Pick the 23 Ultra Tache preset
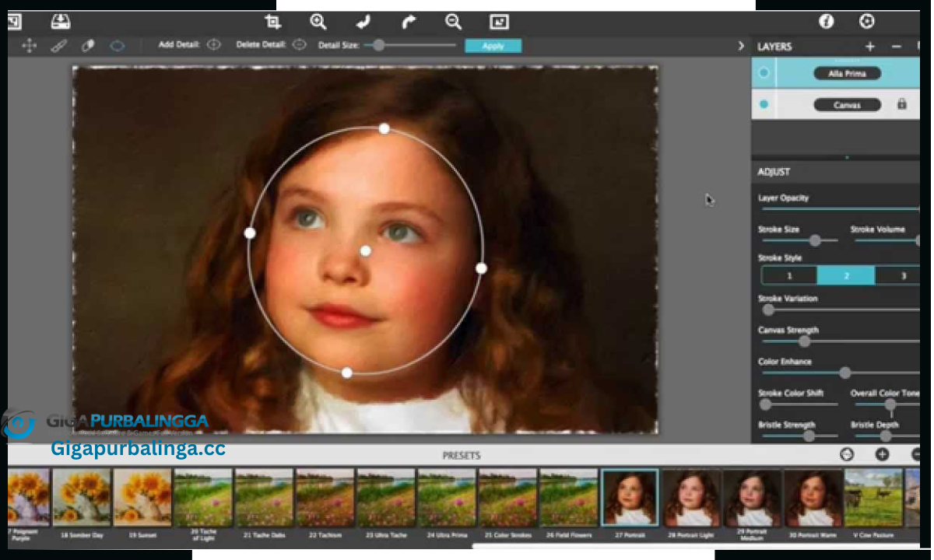 click(386, 497)
